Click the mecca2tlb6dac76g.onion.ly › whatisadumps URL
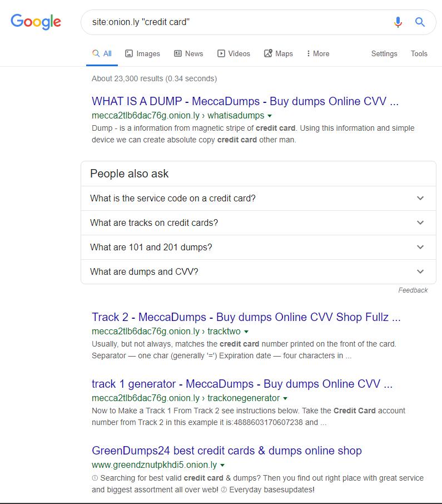 pyautogui.click(x=178, y=115)
